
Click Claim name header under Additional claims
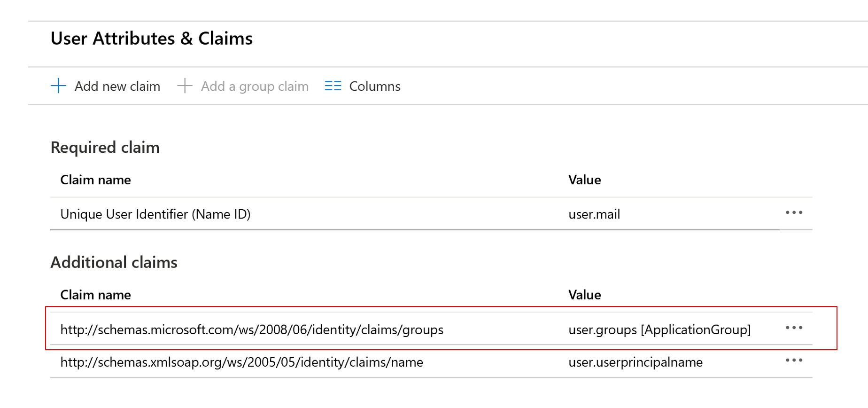click(96, 295)
